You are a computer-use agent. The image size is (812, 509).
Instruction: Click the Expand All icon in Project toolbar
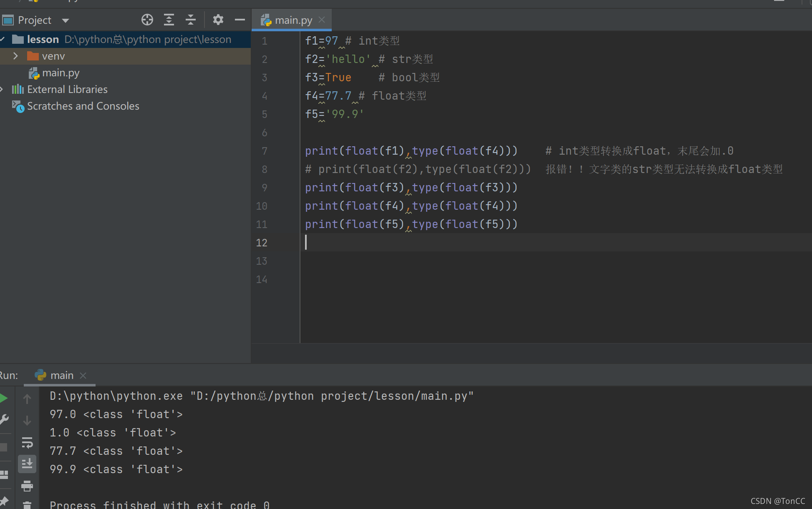pos(169,20)
